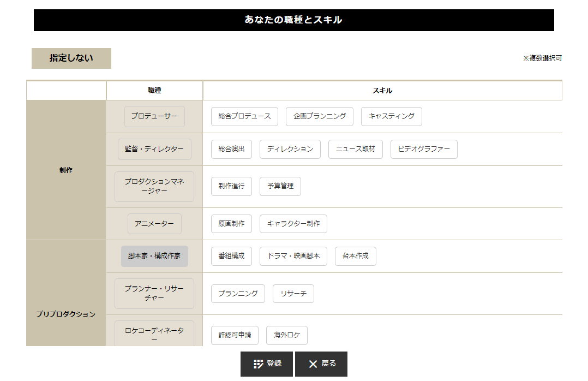Click the X icon on 戻る

(x=313, y=364)
